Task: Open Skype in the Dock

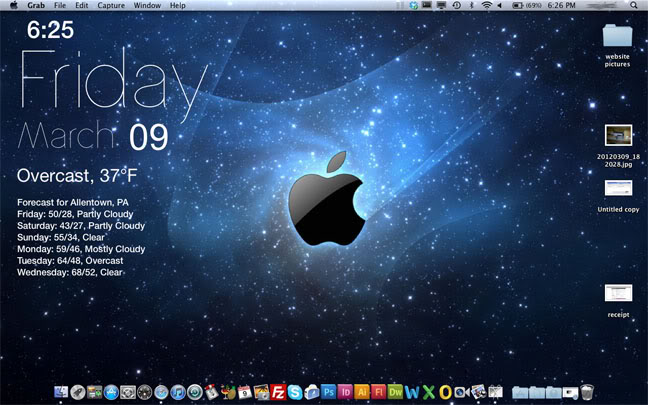Action: coord(295,391)
